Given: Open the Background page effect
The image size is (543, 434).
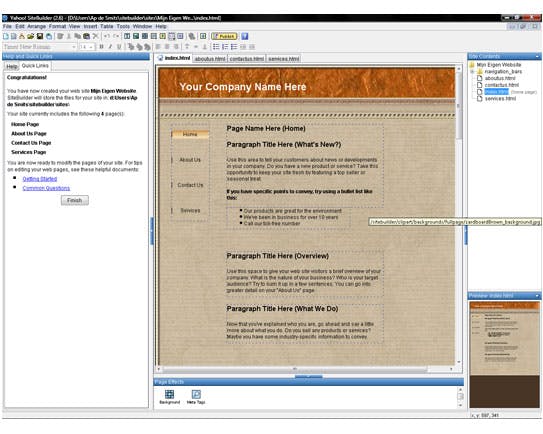Looking at the screenshot, I should point(169,397).
